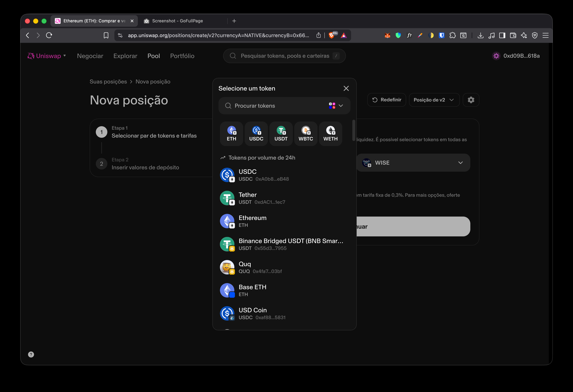Choose Binance Bridged USDT token row
This screenshot has width=573, height=392.
coord(284,244)
